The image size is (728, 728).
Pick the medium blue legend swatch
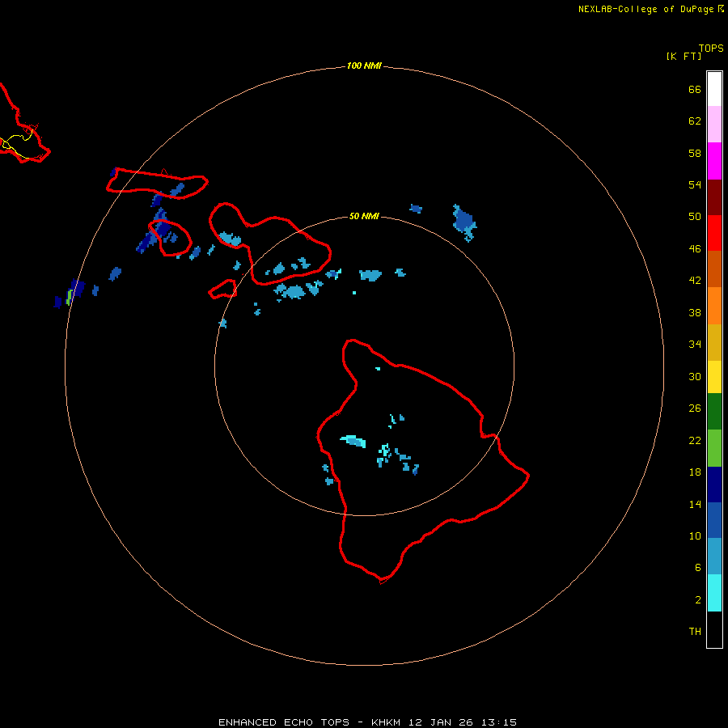714,520
